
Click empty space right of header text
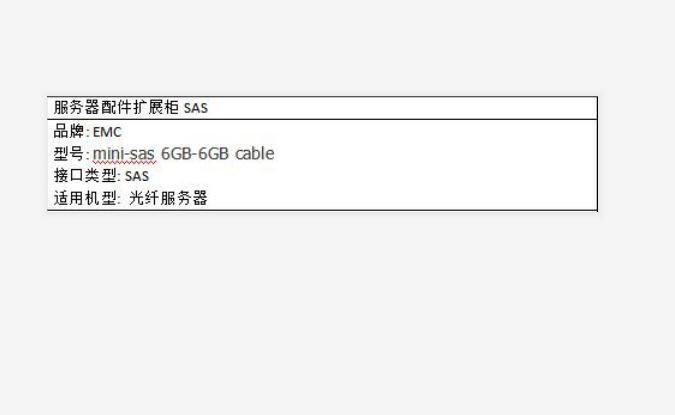tap(403, 108)
